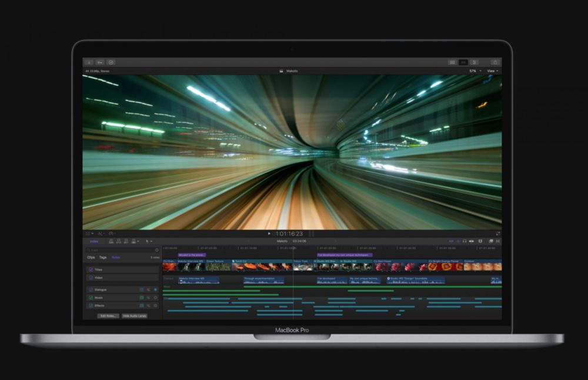Click the Edit Roles button
This screenshot has width=588, height=380.
pos(108,316)
